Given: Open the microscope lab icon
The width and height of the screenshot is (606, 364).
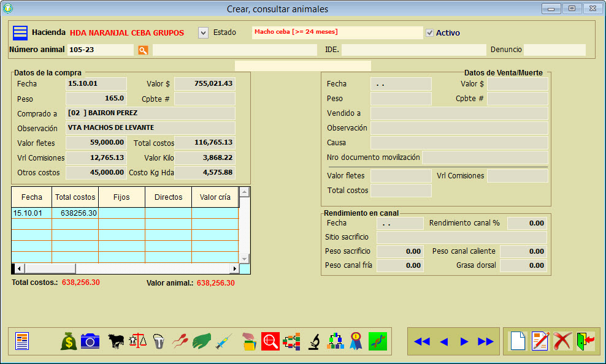Looking at the screenshot, I should click(313, 341).
